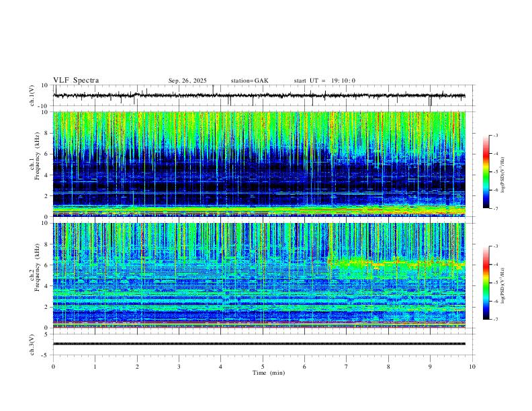The image size is (532, 411).
Task: Click the ch.2 spectrogram color scale bar
Action: [x=486, y=283]
